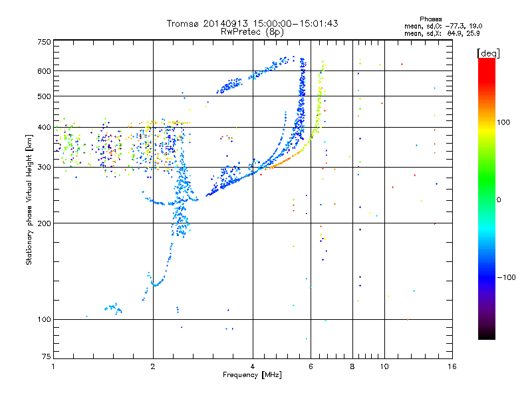Viewport: 532px width, 399px height.
Task: Click the x-axis tick label '2'
Action: click(153, 366)
